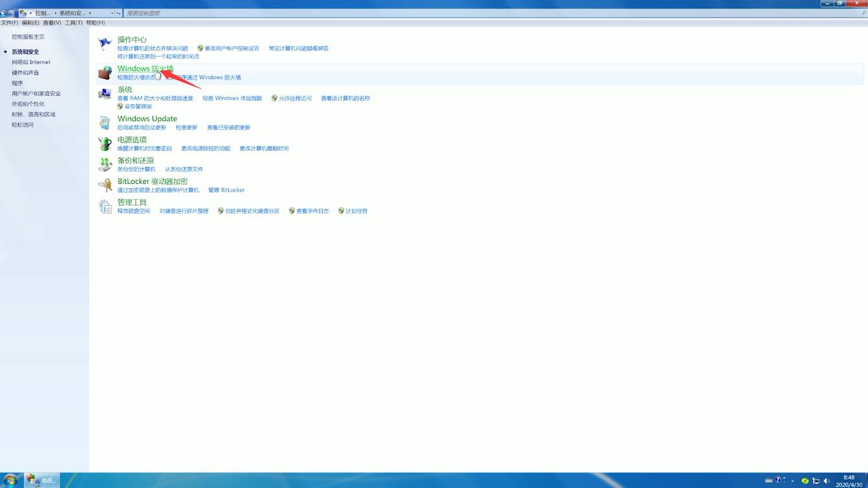Image resolution: width=868 pixels, height=488 pixels.
Task: Select 用户帐户和家庭安全 in the sidebar
Action: [x=36, y=93]
